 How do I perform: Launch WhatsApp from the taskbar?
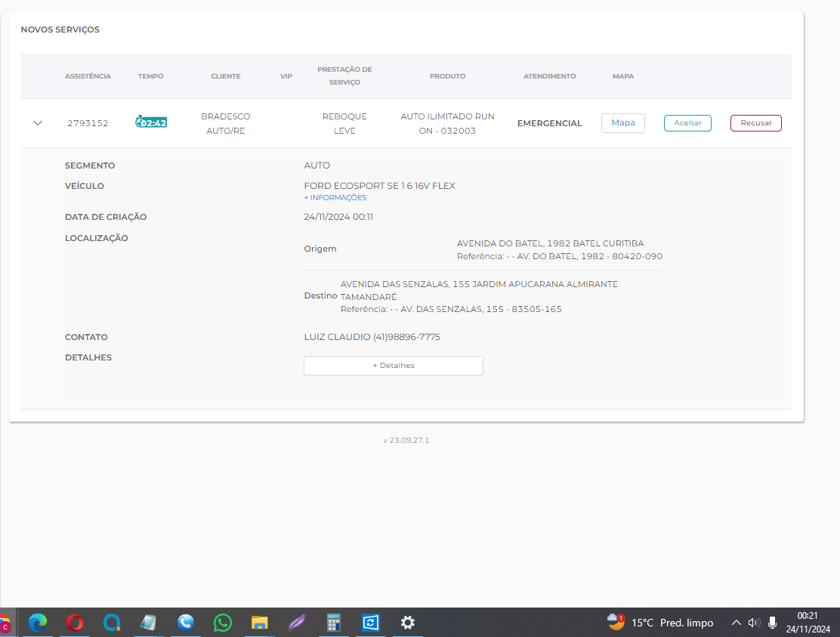[x=223, y=623]
